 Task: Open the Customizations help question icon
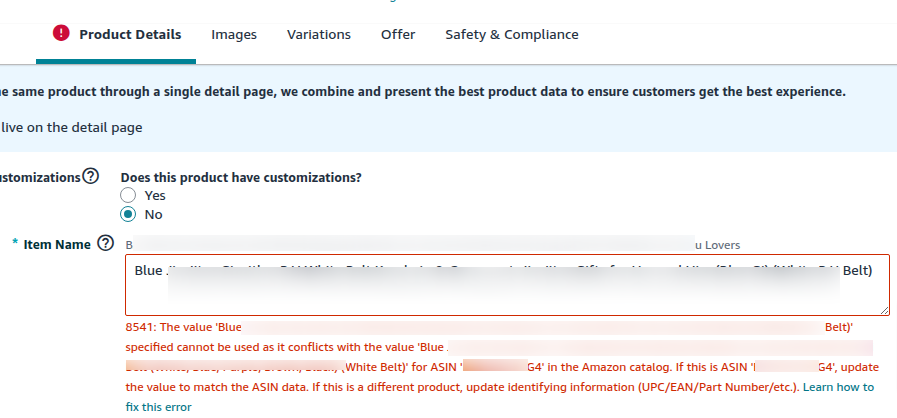91,177
